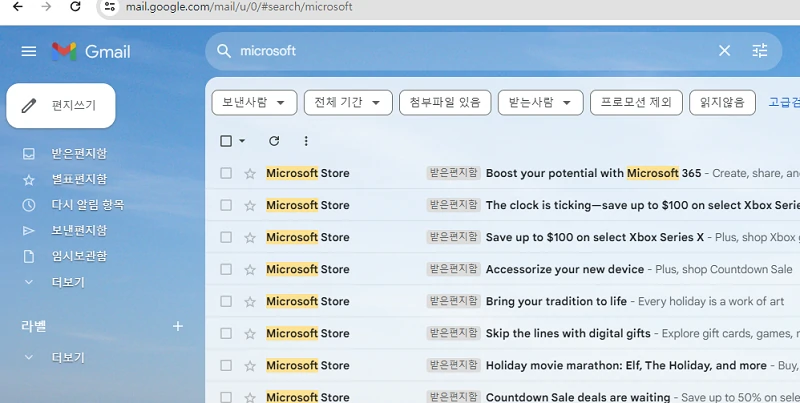Refresh mail list with refresh icon
This screenshot has height=403, width=800.
point(274,141)
